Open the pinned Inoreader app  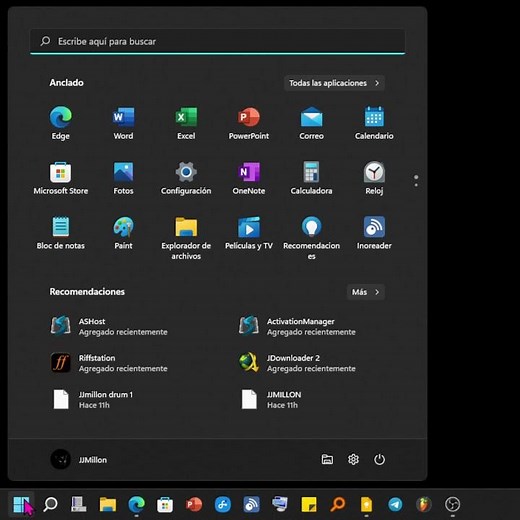tap(374, 233)
